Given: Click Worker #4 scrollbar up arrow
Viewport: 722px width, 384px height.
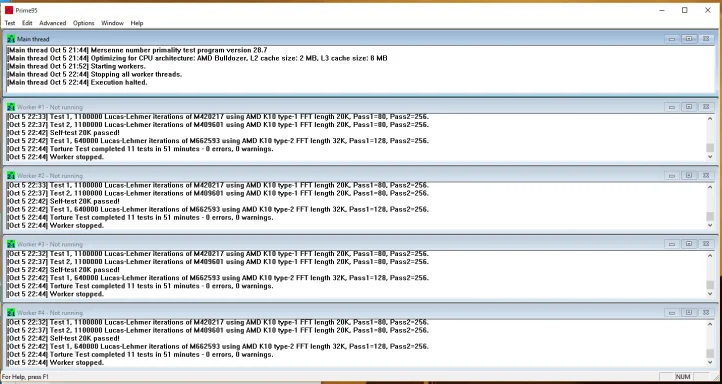Looking at the screenshot, I should coord(710,324).
